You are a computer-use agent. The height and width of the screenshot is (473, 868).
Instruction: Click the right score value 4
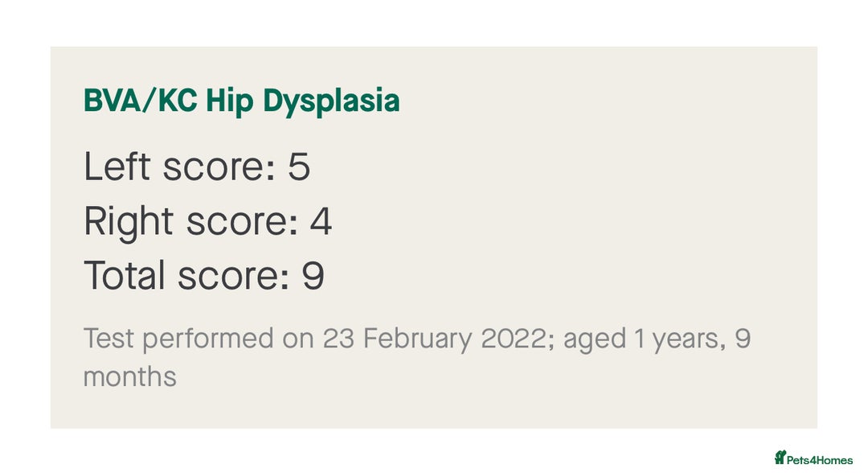[x=321, y=221]
